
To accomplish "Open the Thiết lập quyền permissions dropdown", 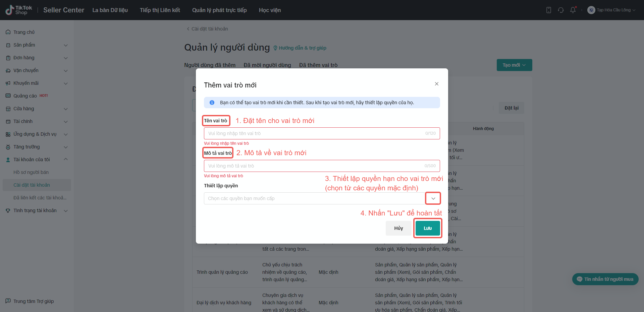I will pos(322,198).
